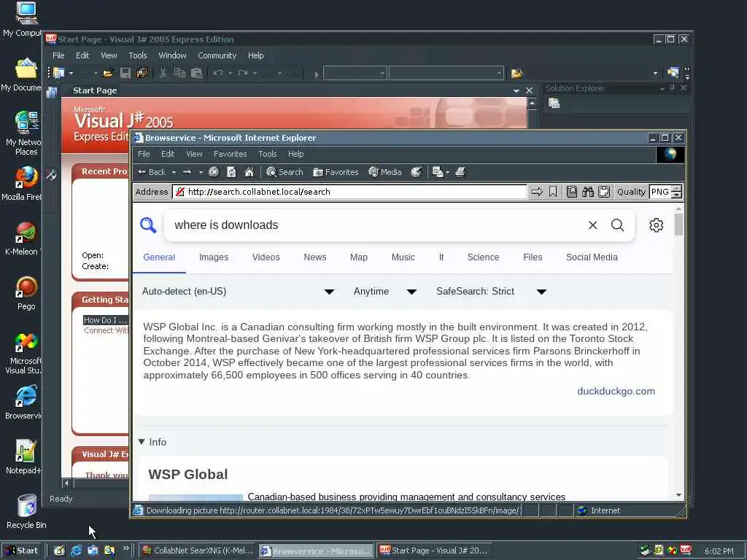Switch to Start Page - Visual J# taskbar button

tap(435, 551)
